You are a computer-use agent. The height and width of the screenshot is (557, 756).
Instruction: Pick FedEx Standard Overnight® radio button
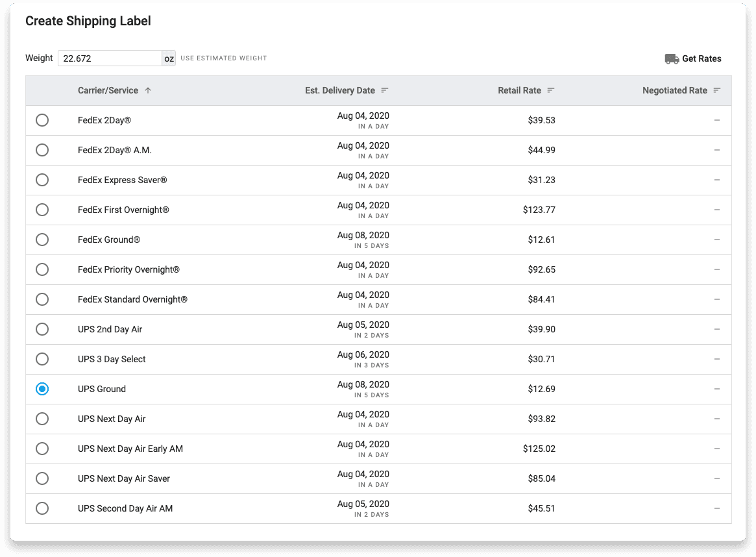[42, 299]
